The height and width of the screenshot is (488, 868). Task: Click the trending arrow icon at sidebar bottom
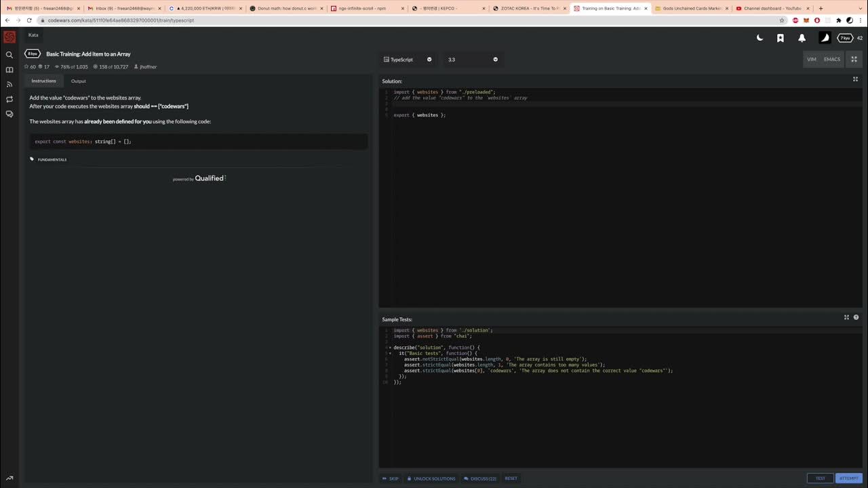[x=9, y=479]
